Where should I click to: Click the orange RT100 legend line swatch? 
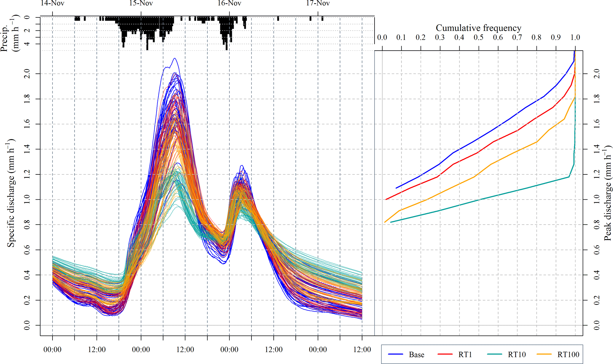pyautogui.click(x=544, y=354)
